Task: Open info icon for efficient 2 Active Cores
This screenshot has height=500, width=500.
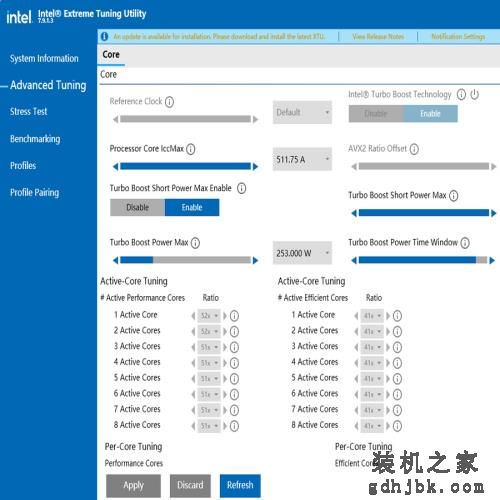Action: [x=397, y=331]
